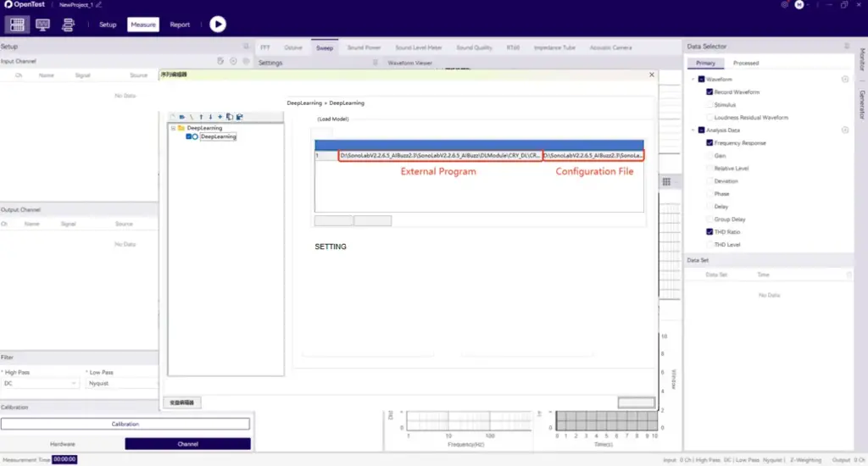The width and height of the screenshot is (868, 466).
Task: Start measurement with the play button
Action: click(218, 25)
